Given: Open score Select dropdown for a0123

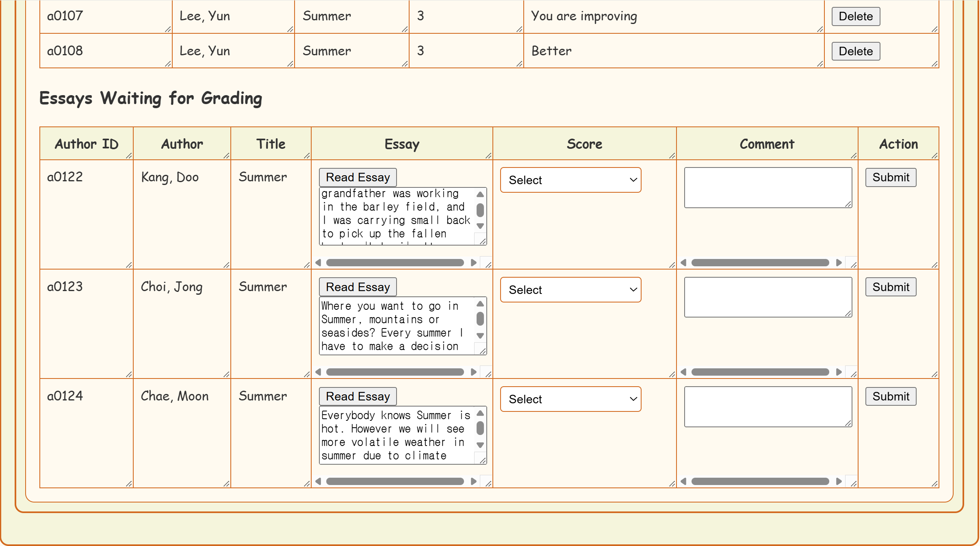Looking at the screenshot, I should point(570,290).
